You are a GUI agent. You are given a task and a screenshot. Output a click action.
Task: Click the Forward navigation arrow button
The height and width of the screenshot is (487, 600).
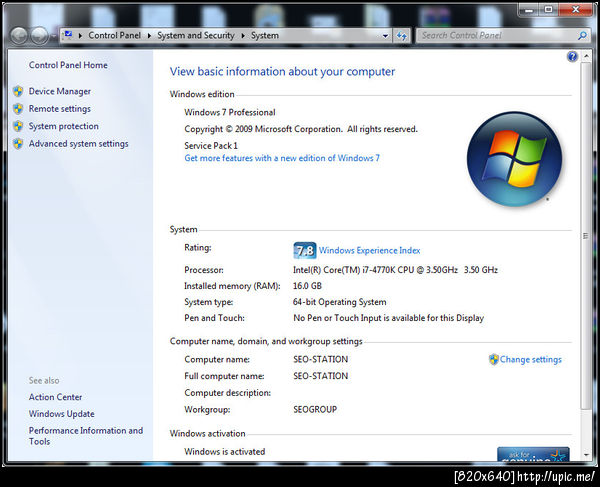(39, 36)
